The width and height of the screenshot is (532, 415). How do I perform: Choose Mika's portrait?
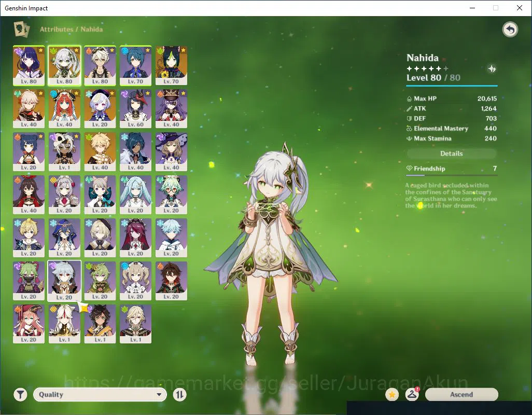click(x=29, y=238)
